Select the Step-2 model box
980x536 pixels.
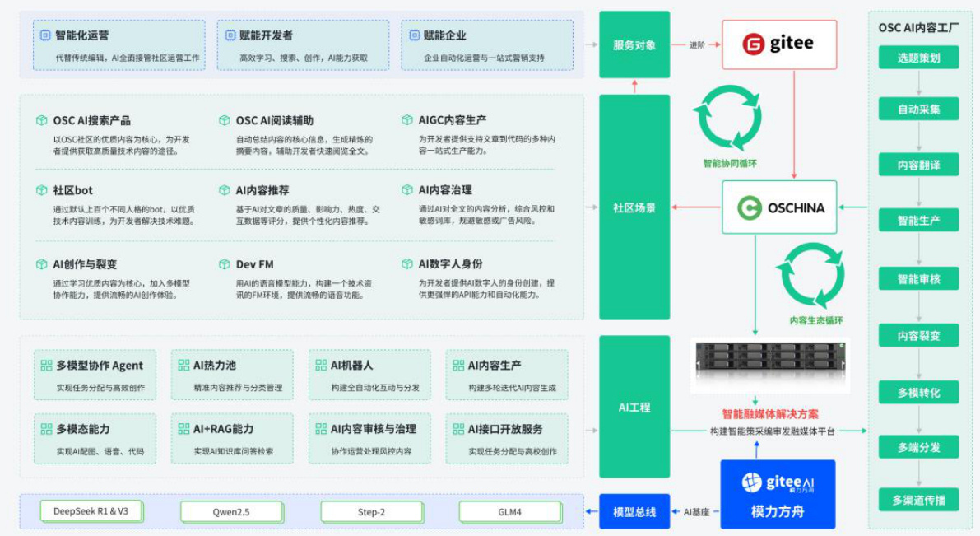tap(371, 511)
